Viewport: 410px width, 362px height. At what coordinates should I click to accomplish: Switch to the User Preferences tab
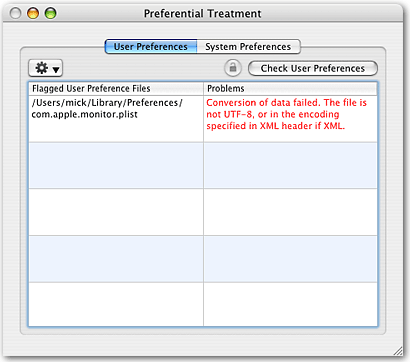click(151, 47)
